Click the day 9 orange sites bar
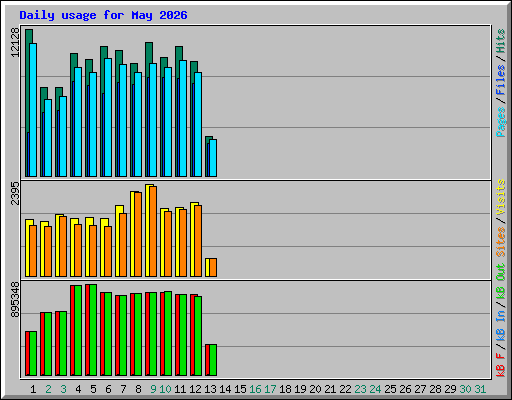Screen dimensions: 512x400 (x=153, y=231)
